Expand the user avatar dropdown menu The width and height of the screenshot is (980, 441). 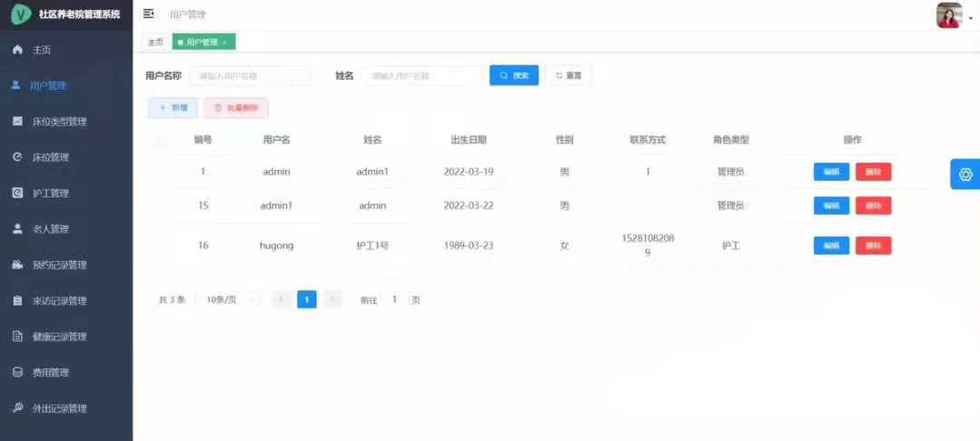[x=953, y=15]
